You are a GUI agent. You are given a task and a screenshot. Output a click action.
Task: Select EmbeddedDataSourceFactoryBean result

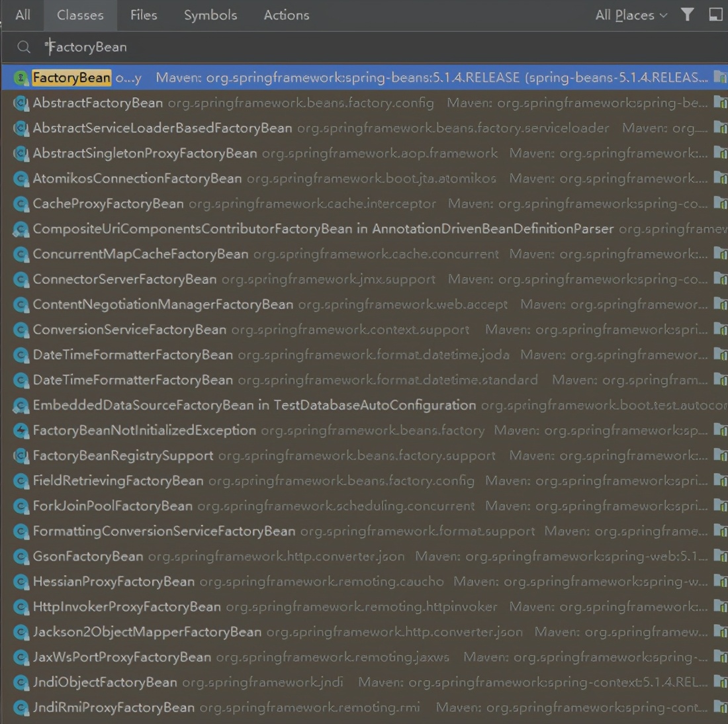(x=365, y=405)
